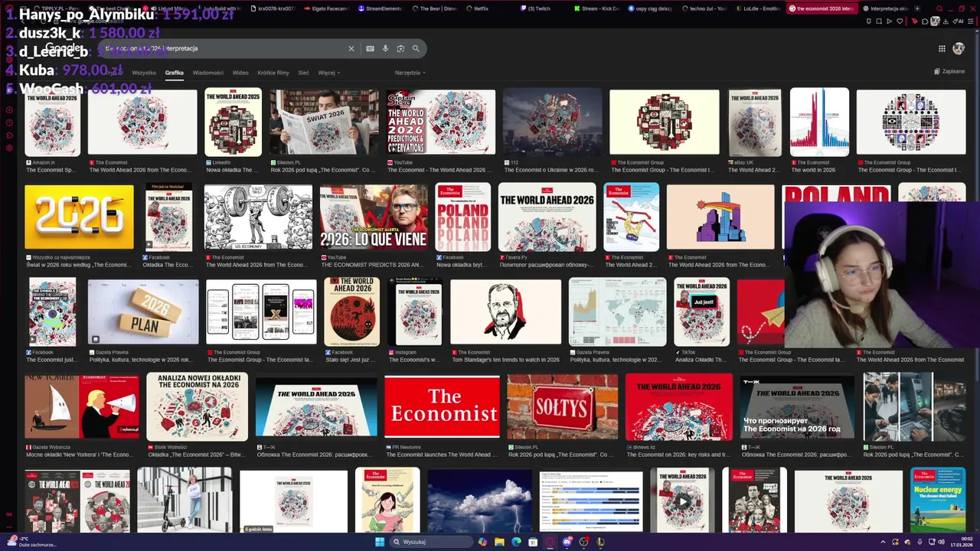Screen dimensions: 980x551
Task: Select the Grafika tab
Action: click(x=175, y=73)
